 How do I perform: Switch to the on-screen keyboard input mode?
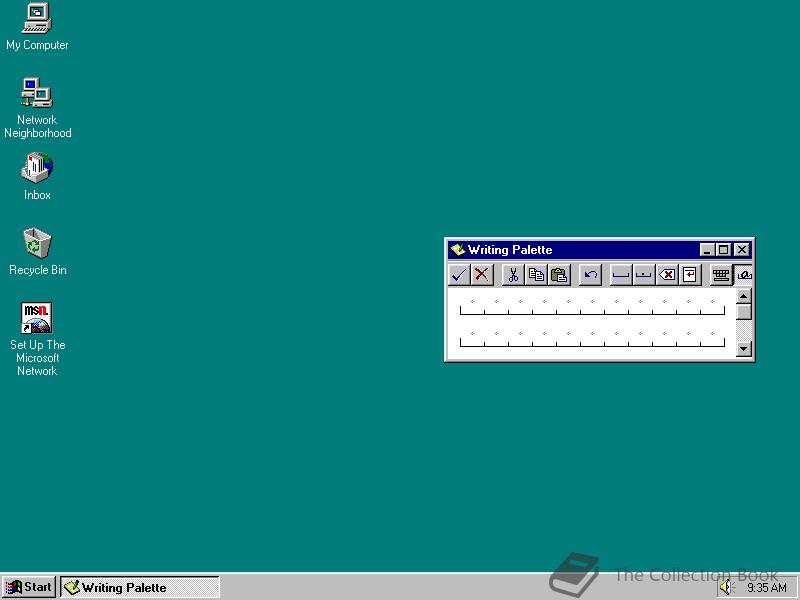(721, 276)
